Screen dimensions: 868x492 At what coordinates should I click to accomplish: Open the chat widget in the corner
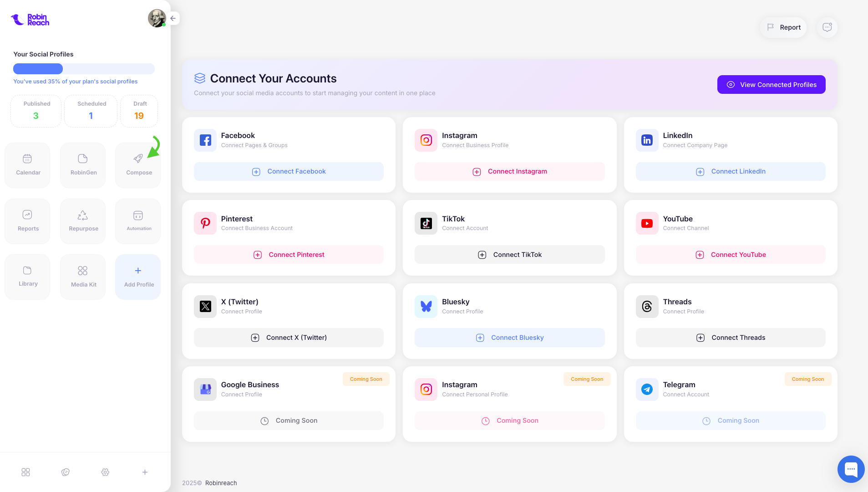pyautogui.click(x=851, y=469)
